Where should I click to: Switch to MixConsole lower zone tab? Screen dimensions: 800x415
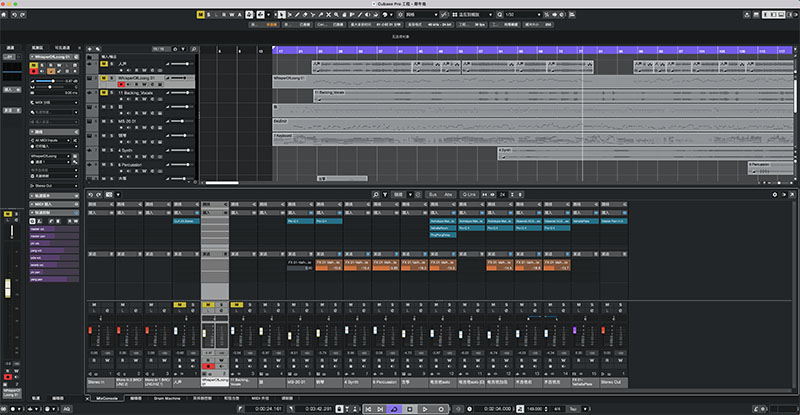coord(107,398)
